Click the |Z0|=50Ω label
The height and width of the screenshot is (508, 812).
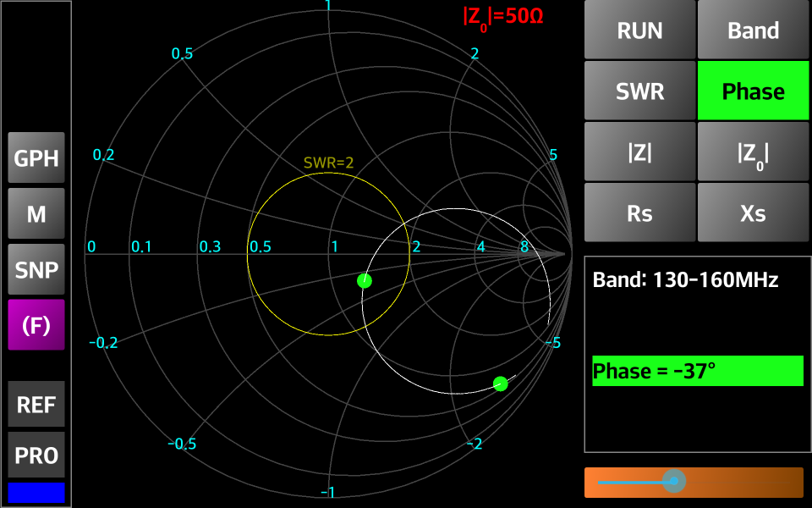[x=502, y=17]
